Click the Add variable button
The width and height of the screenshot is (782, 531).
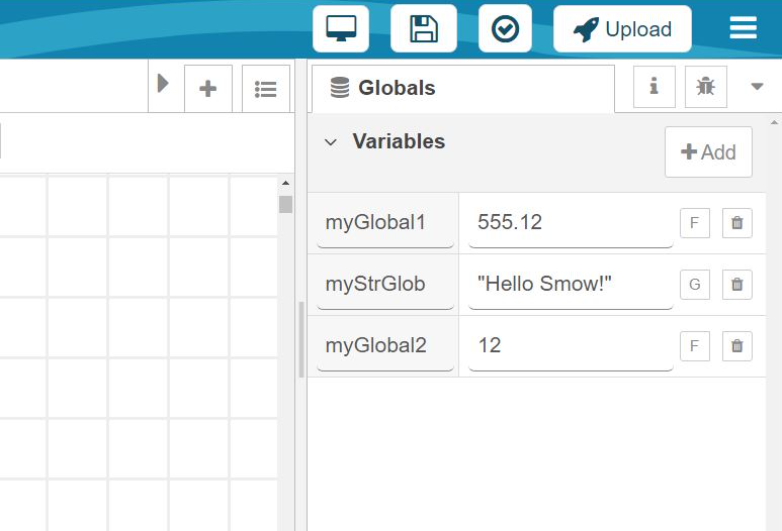pyautogui.click(x=708, y=152)
